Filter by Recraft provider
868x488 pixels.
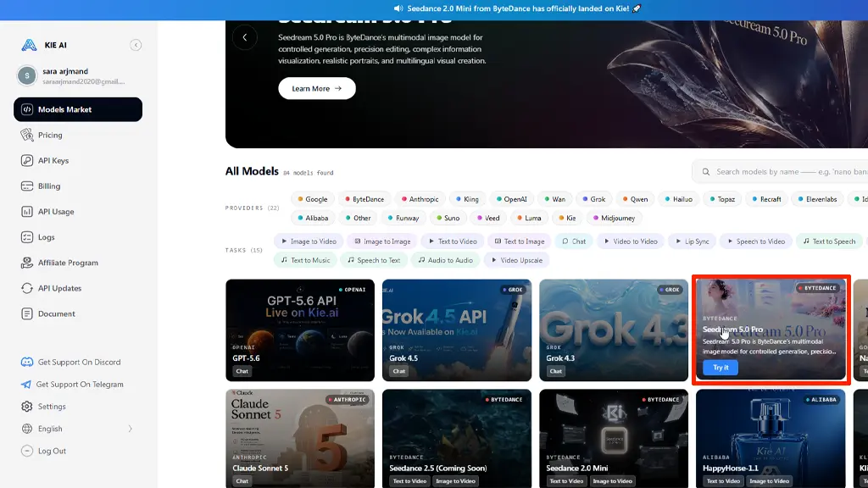point(766,199)
